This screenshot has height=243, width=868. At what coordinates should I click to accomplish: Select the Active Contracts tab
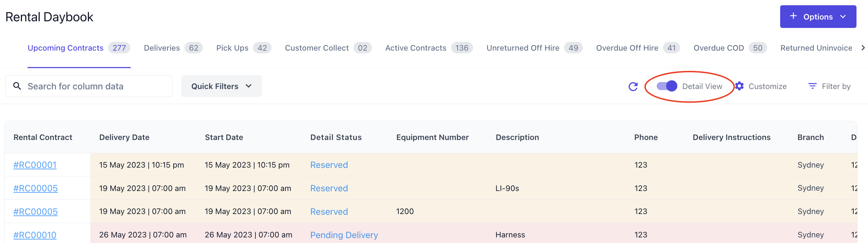click(416, 48)
